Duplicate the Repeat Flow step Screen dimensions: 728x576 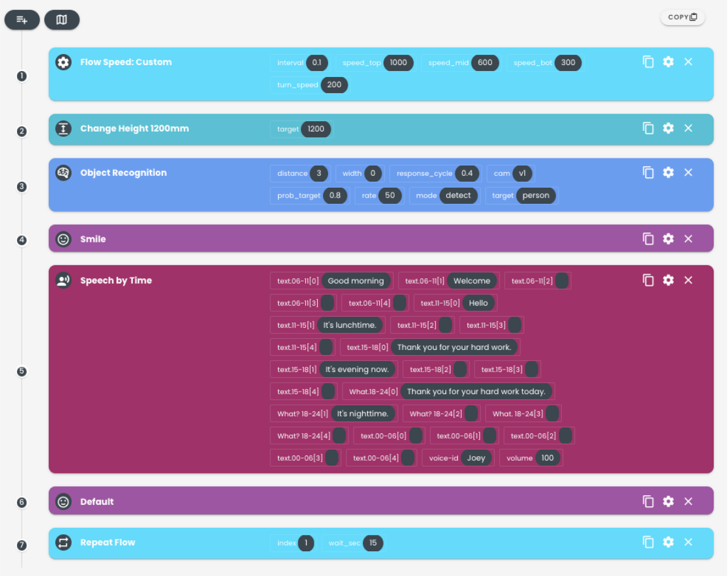click(648, 542)
